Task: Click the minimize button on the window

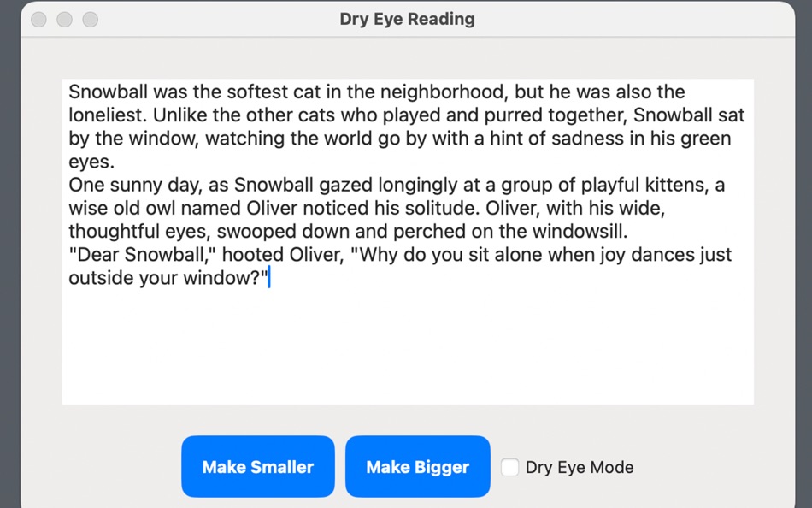Action: pyautogui.click(x=64, y=19)
